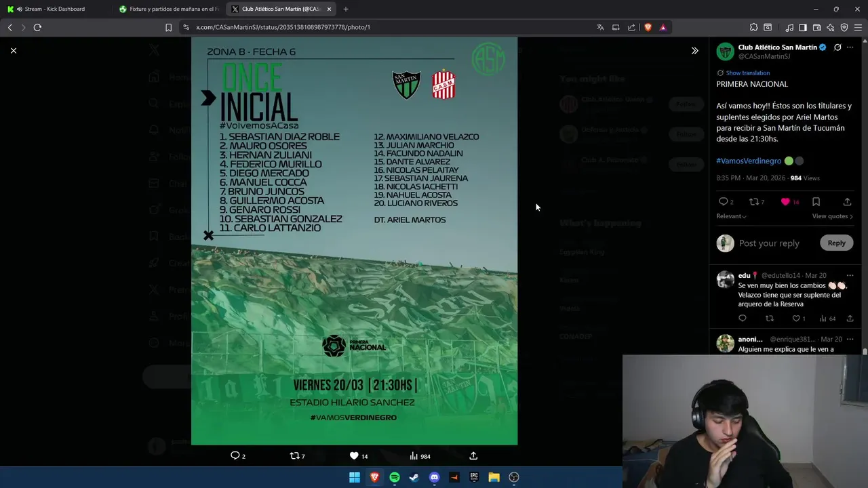This screenshot has width=868, height=488.
Task: Click the Reply button
Action: point(836,243)
